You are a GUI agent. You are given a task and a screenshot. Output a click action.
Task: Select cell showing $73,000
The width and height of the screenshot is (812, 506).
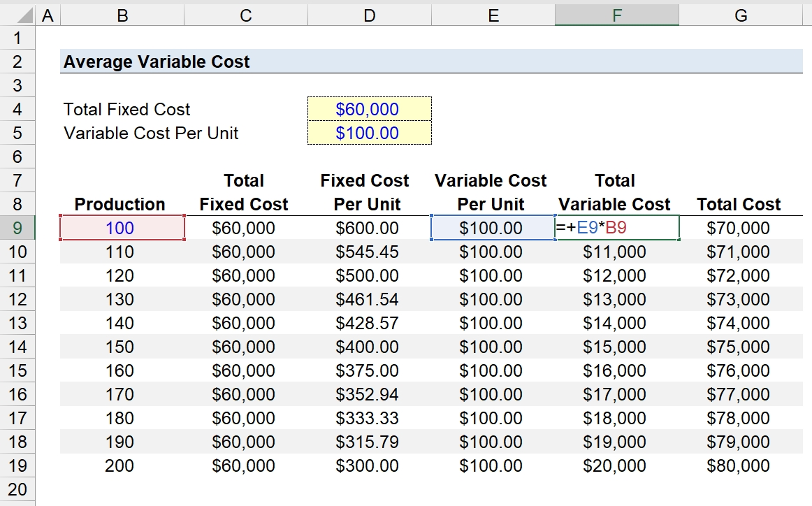pos(741,299)
